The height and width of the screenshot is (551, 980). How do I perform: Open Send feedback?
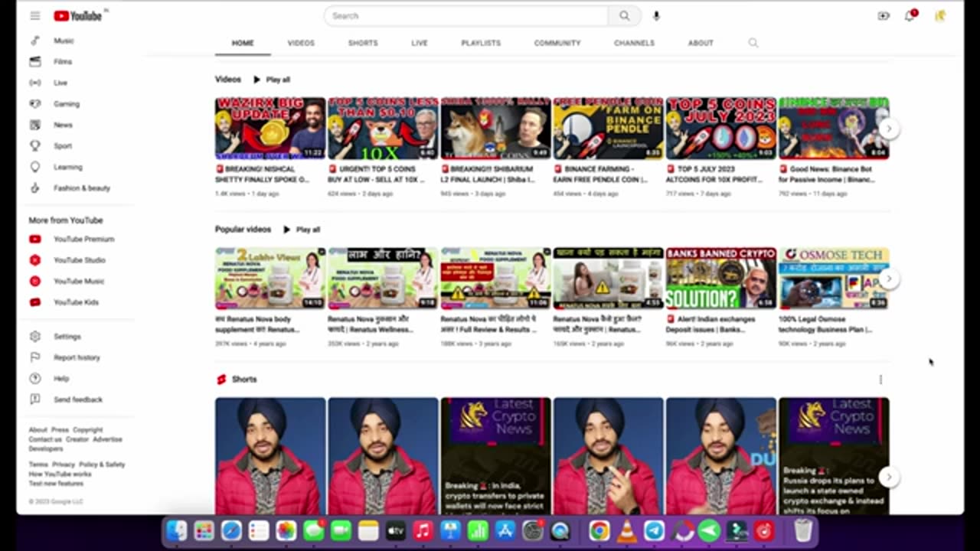tap(77, 399)
